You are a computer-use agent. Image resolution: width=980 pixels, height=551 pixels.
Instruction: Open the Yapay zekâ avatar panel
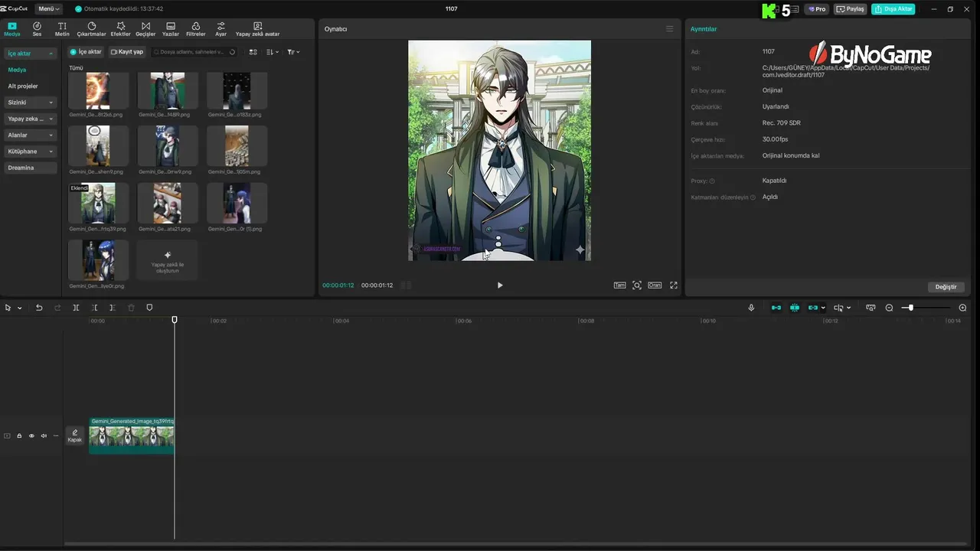pyautogui.click(x=257, y=29)
